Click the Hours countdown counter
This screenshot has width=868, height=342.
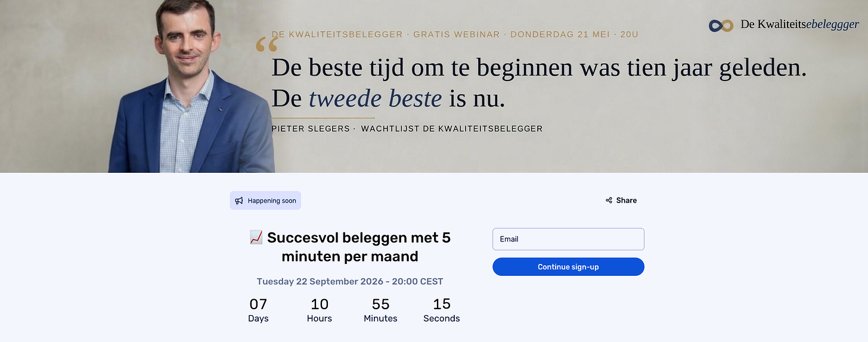320,310
